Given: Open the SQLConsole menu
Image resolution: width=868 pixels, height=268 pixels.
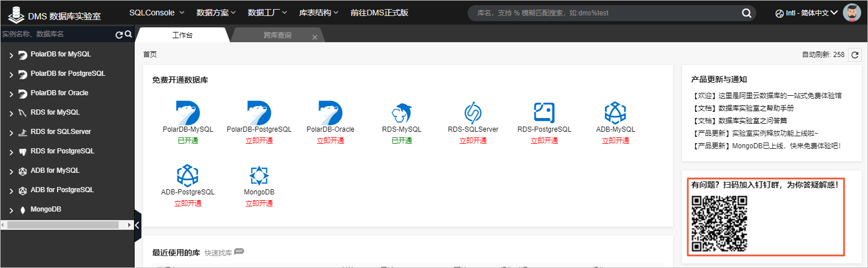Looking at the screenshot, I should 157,13.
